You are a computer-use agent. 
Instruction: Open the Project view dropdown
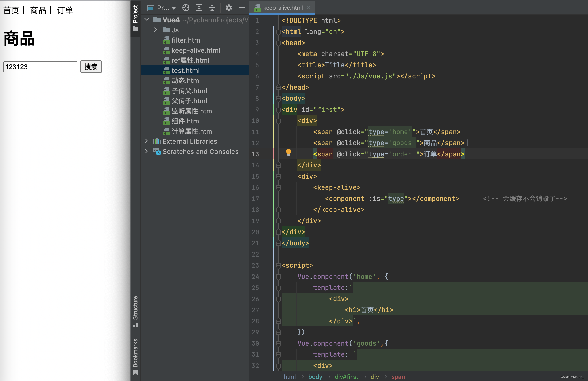click(x=162, y=8)
